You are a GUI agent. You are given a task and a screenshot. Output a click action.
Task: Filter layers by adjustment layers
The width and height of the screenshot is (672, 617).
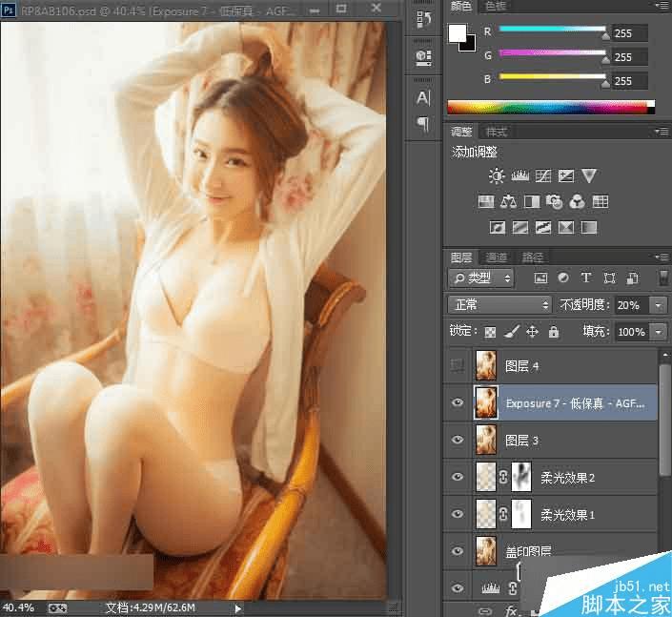pos(563,278)
